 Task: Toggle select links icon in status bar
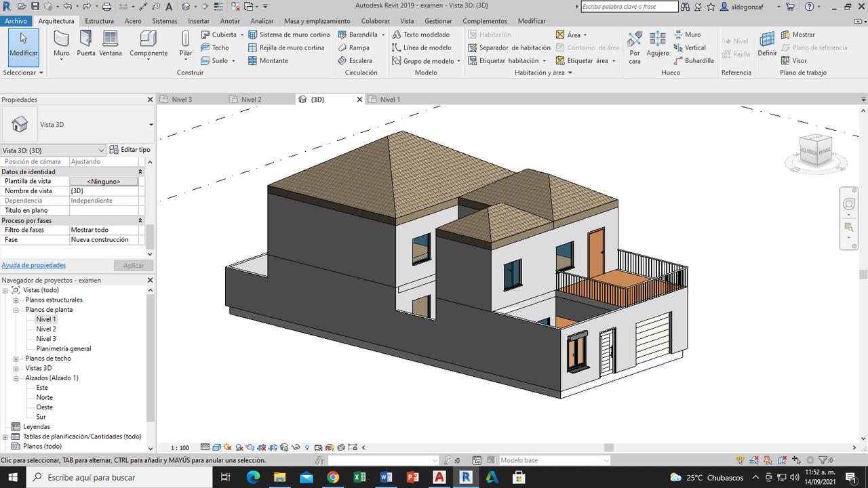tap(740, 460)
